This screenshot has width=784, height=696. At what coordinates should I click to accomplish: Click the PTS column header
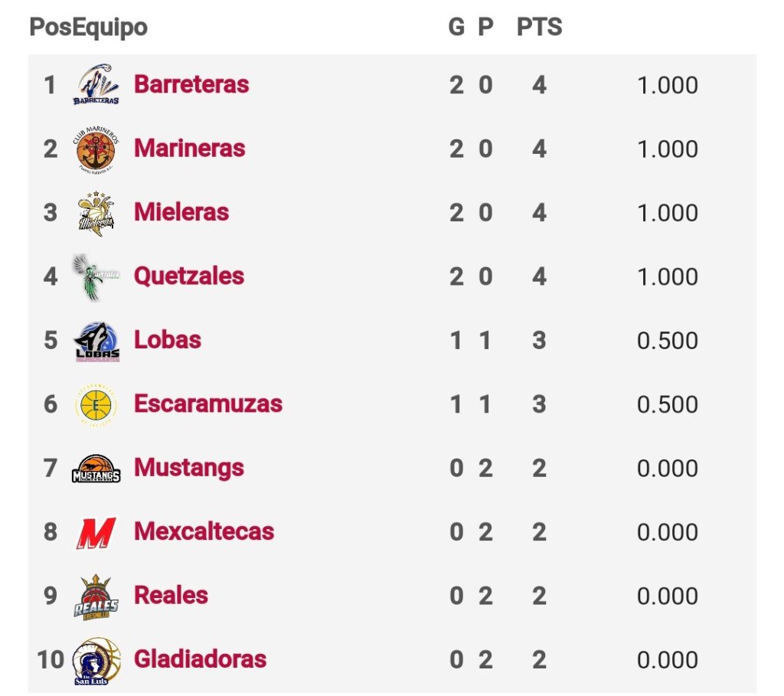539,28
